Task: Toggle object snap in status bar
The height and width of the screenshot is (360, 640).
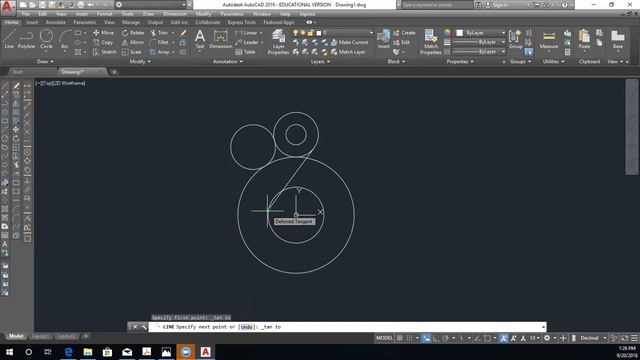Action: coord(487,338)
